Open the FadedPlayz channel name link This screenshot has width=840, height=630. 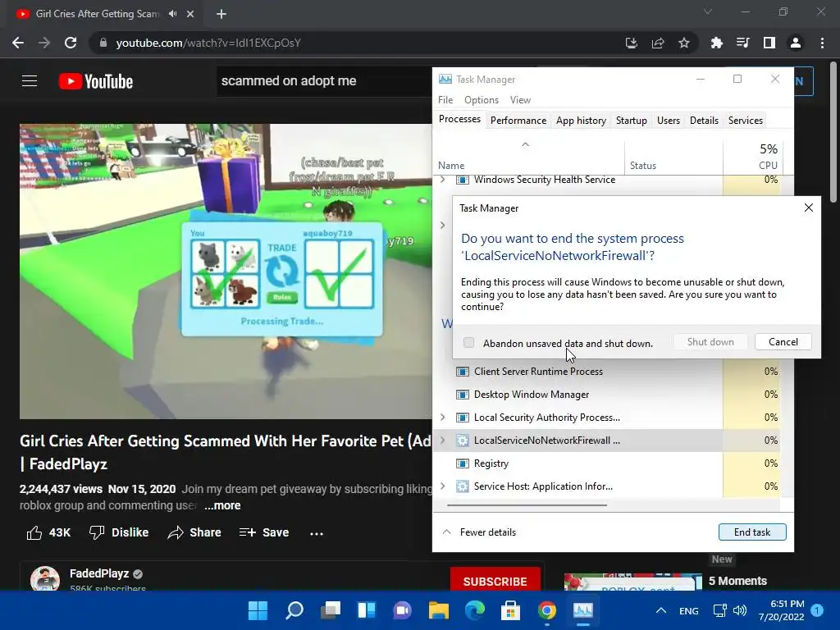point(99,573)
